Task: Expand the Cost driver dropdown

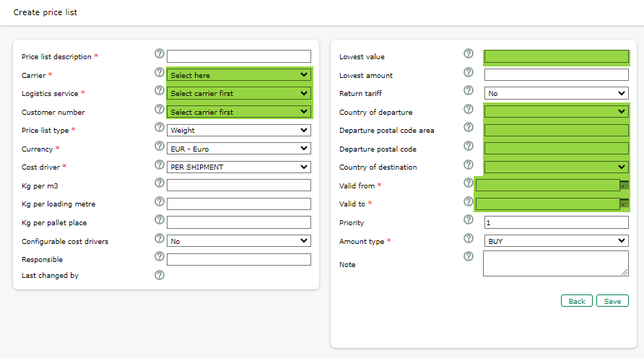Action: [x=239, y=167]
